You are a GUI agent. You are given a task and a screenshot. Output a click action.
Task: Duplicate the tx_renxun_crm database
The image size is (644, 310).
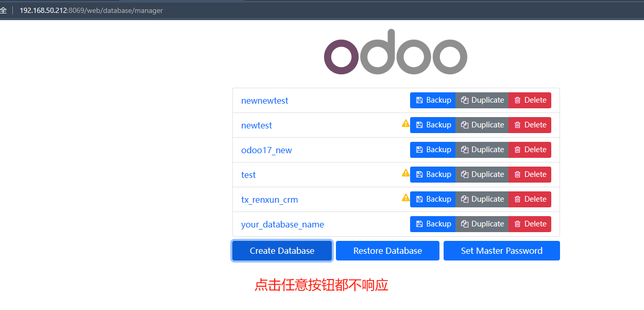(482, 199)
